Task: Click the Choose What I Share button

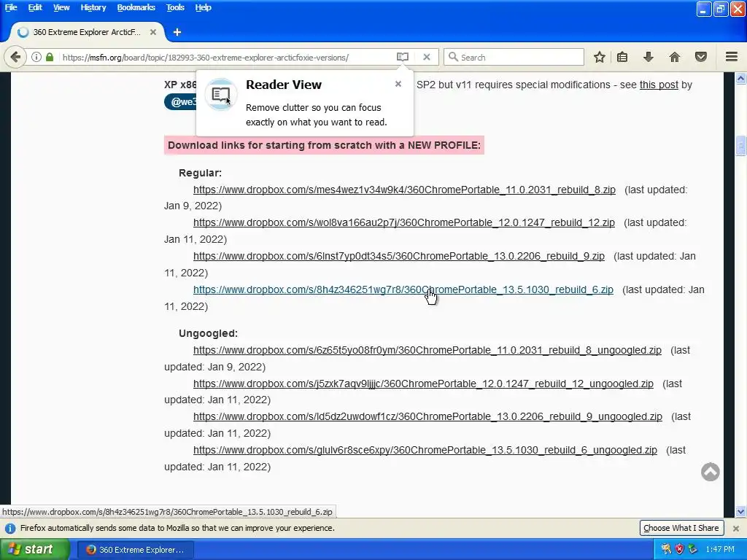Action: [x=681, y=528]
